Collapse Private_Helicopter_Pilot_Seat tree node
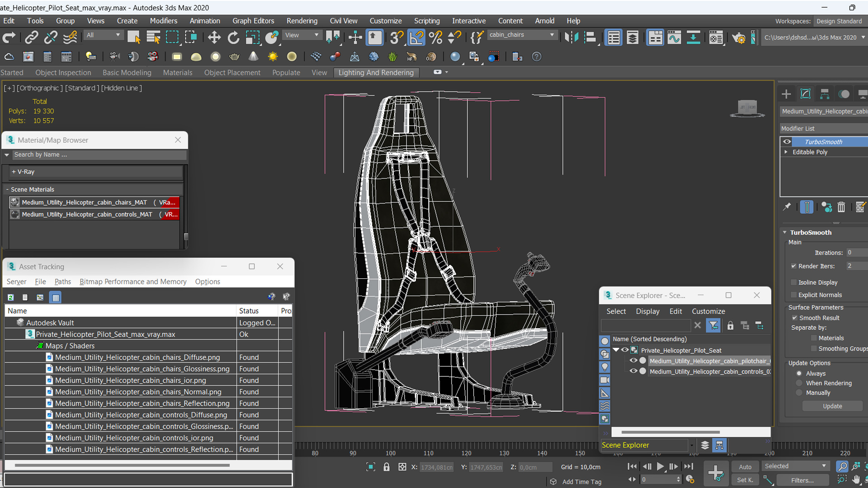Screen dimensions: 868x488 (616, 350)
